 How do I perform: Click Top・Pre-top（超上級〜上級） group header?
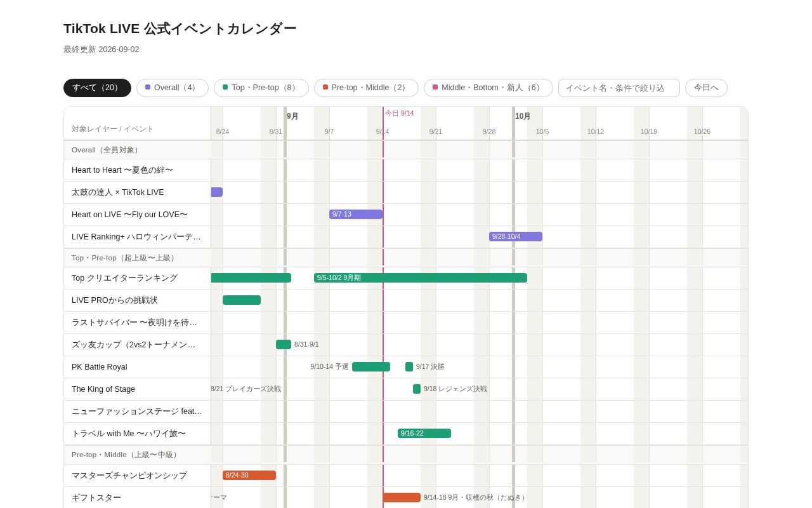(124, 258)
